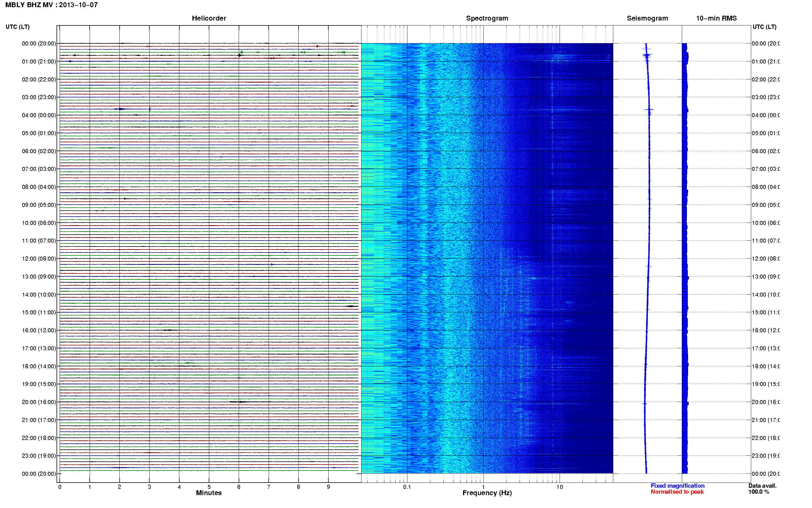Click the left 12:00 (08:00) time label
Screen dimensions: 812x508
pyautogui.click(x=39, y=259)
